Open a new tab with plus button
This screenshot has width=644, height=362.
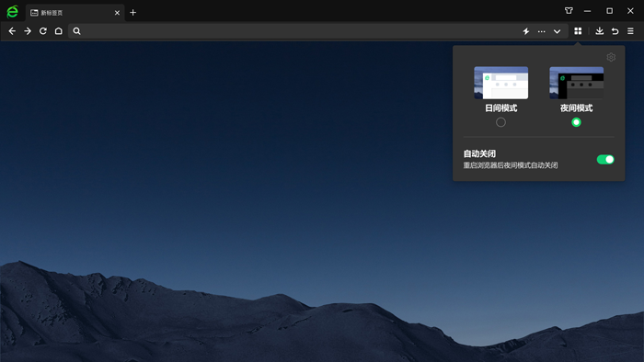tap(133, 13)
